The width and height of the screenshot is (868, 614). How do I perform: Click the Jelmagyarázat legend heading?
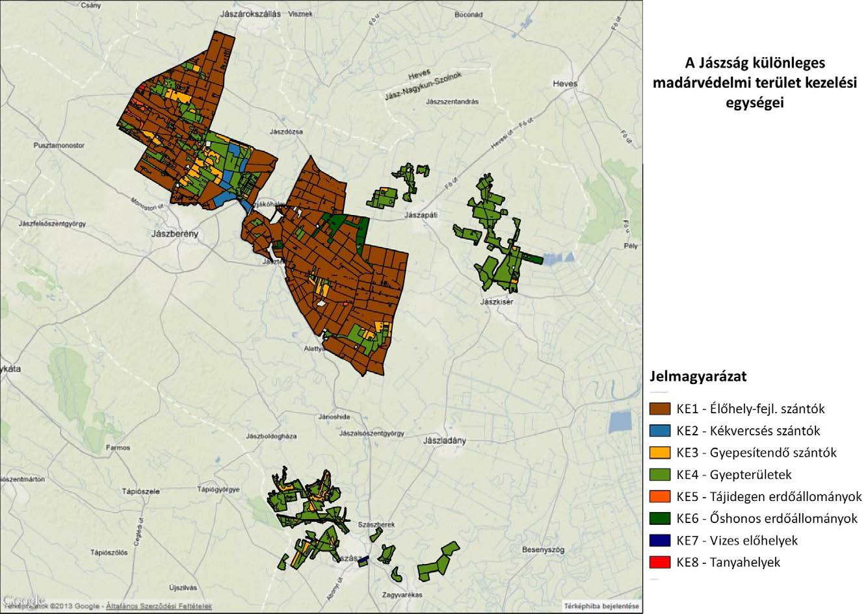coord(698,376)
